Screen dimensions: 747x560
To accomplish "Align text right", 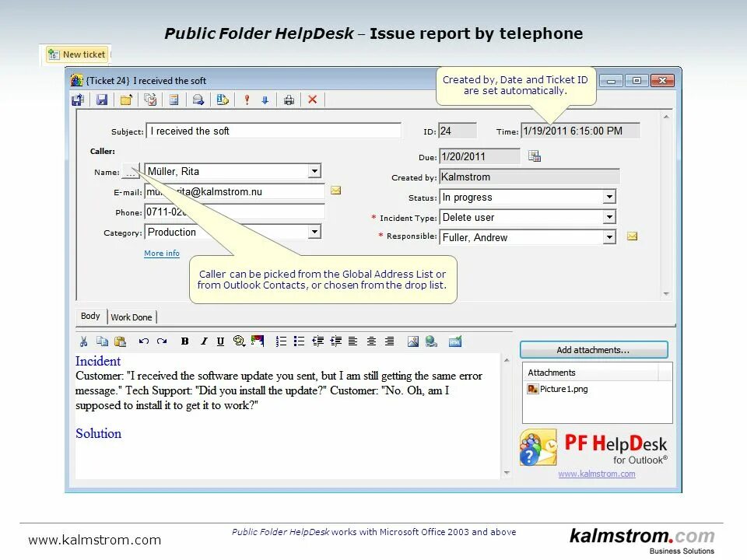I will [389, 341].
